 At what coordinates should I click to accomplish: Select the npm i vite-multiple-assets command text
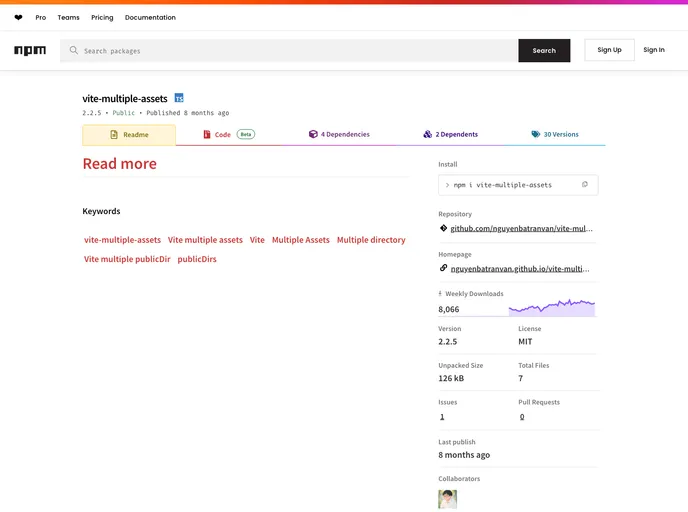(502, 185)
